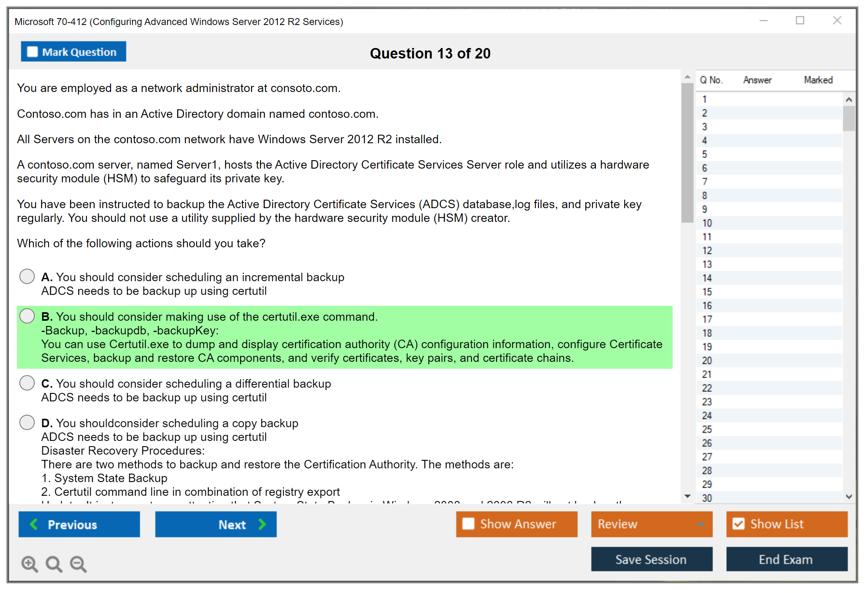Screen dimensions: 868x593
Task: Click the zoom out magnifier icon
Action: (78, 564)
